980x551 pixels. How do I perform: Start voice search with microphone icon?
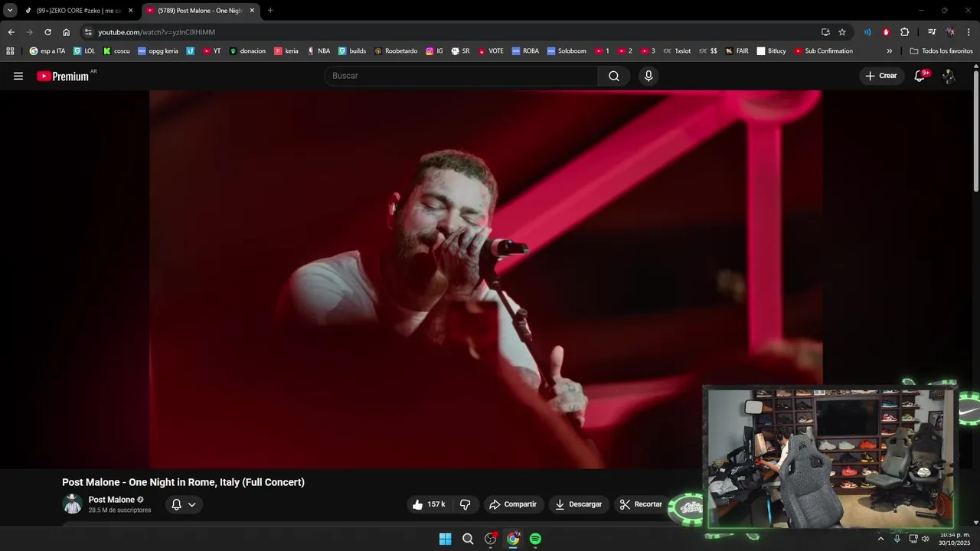point(648,76)
